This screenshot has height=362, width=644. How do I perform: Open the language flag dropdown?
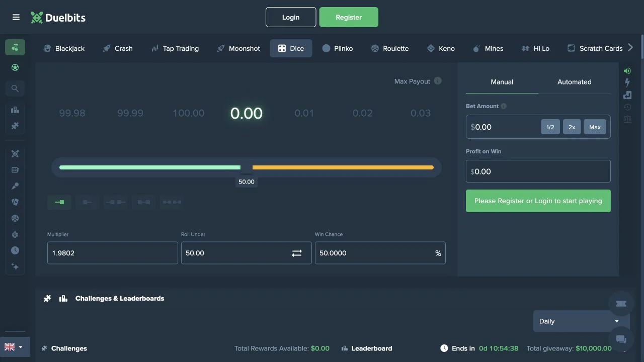pyautogui.click(x=15, y=347)
